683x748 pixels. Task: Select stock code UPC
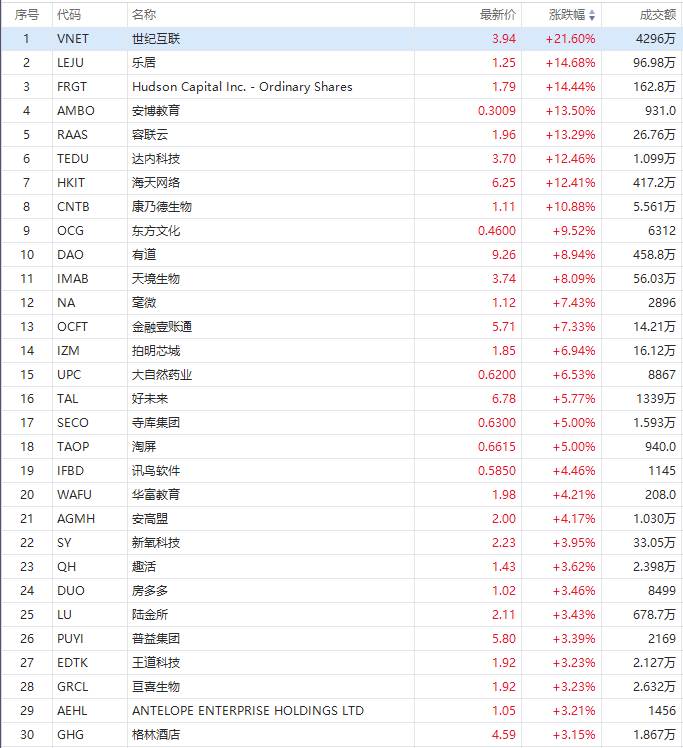click(69, 374)
